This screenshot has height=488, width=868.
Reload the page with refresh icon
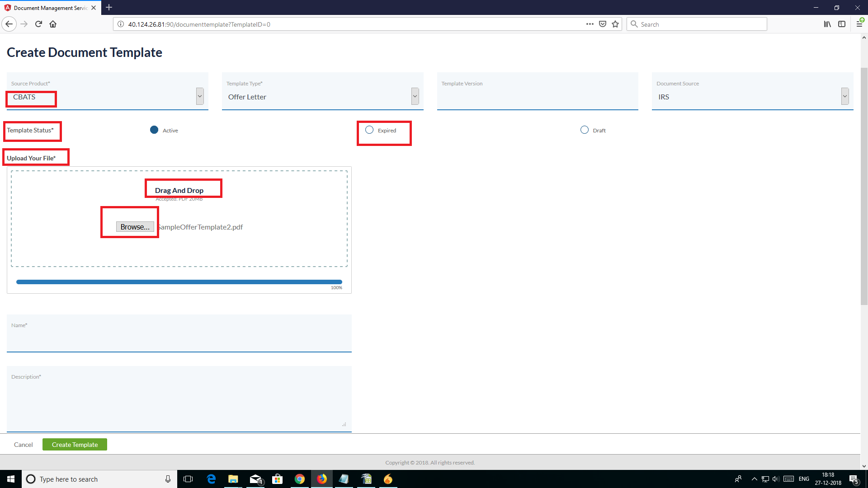click(38, 24)
